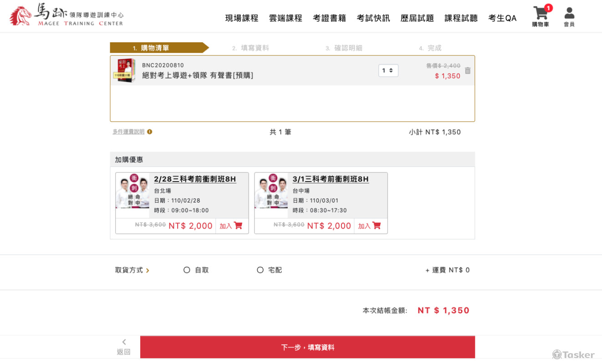Delete the audiobook item with trash icon
This screenshot has width=602, height=364.
pyautogui.click(x=468, y=71)
